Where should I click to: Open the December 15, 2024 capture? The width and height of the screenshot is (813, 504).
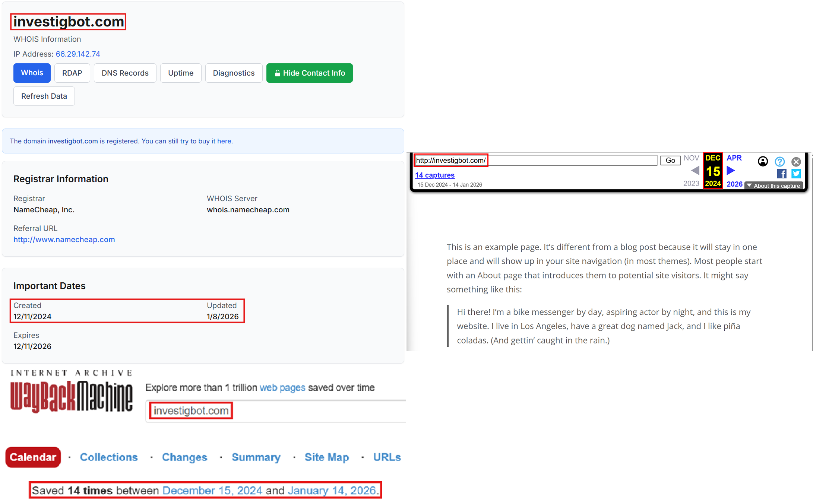(212, 490)
